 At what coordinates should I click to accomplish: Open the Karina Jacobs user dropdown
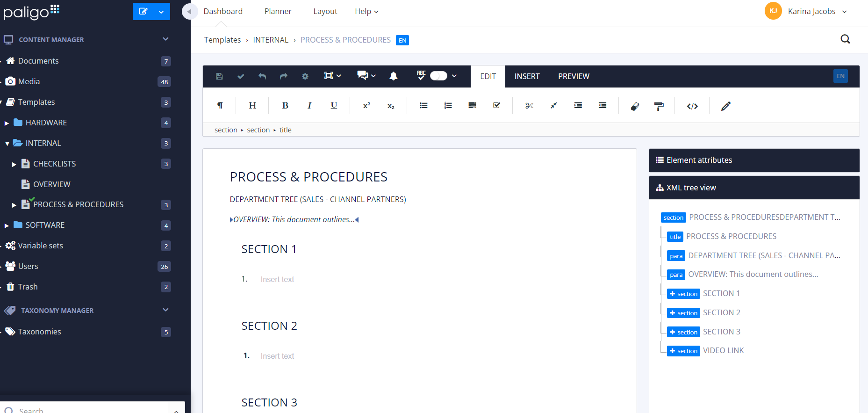(845, 12)
